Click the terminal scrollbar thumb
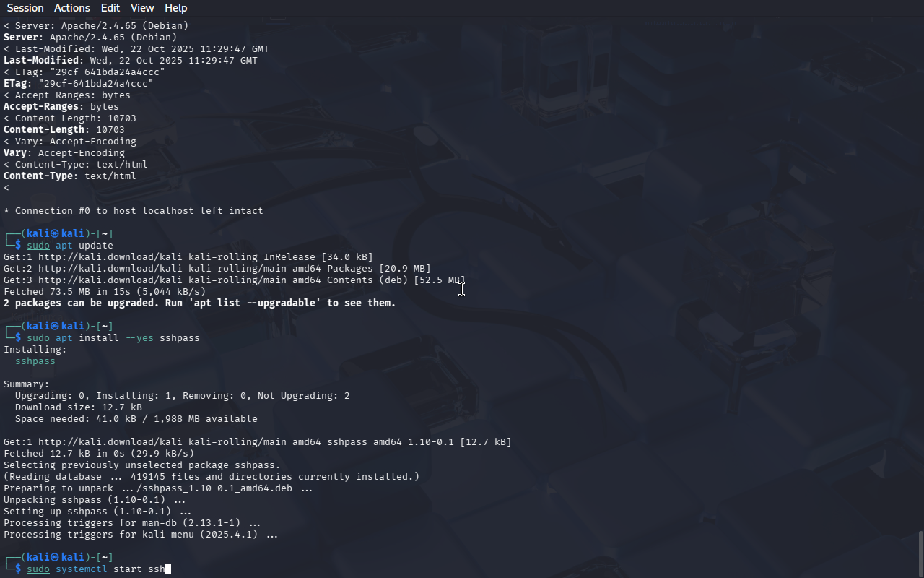This screenshot has height=578, width=924. [x=920, y=554]
